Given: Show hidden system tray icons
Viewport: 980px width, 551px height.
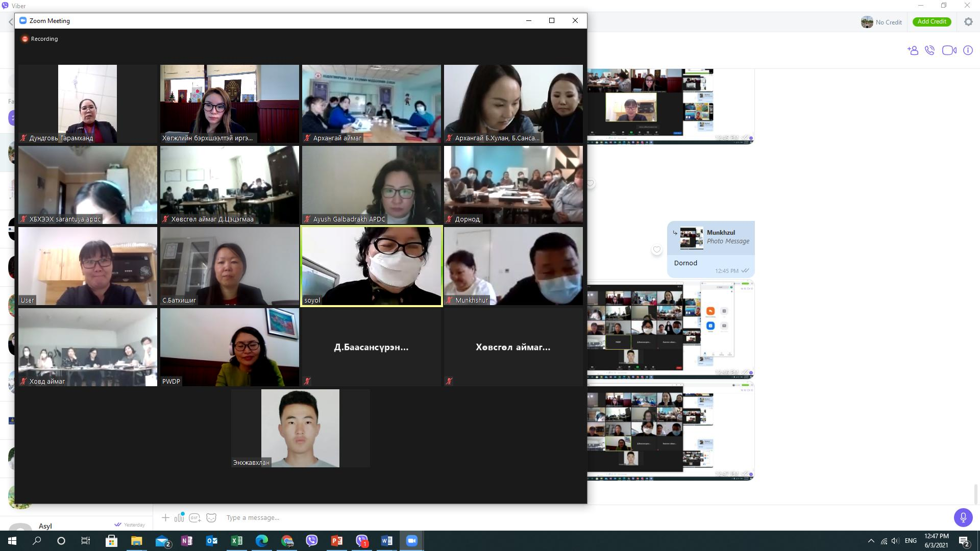Looking at the screenshot, I should coord(871,541).
